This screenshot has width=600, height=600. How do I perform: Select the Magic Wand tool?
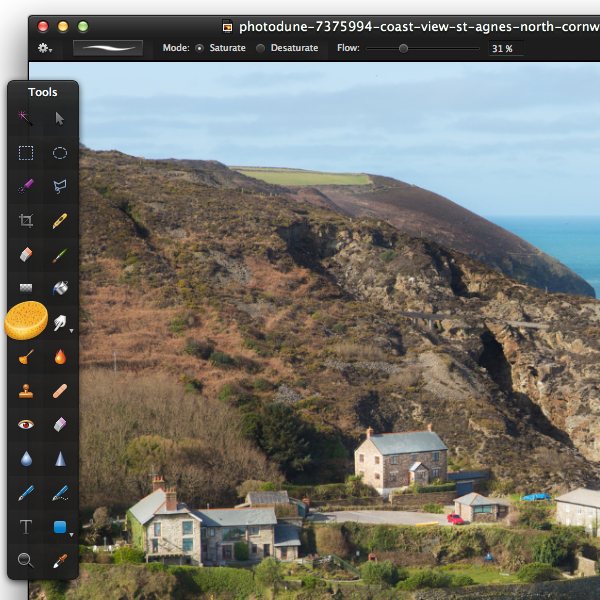(26, 119)
